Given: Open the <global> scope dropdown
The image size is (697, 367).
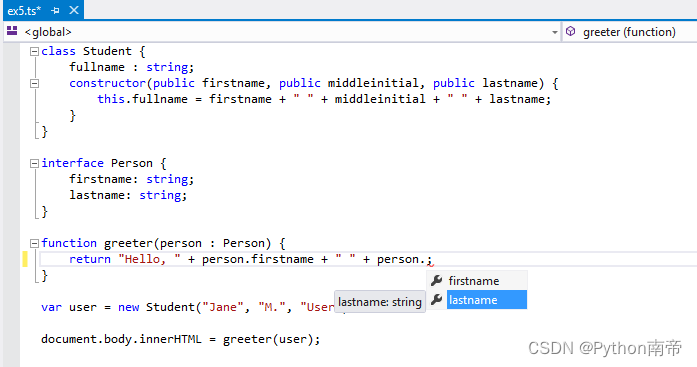Looking at the screenshot, I should pyautogui.click(x=554, y=32).
